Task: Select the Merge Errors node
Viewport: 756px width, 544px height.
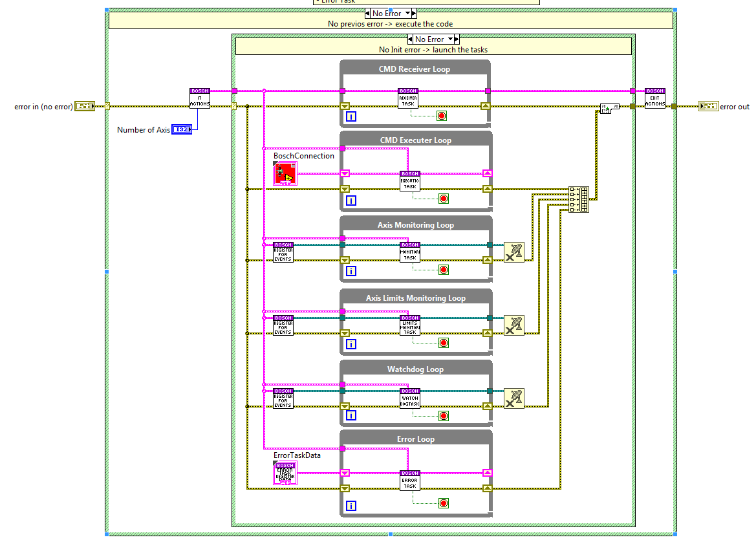Action: pyautogui.click(x=609, y=108)
